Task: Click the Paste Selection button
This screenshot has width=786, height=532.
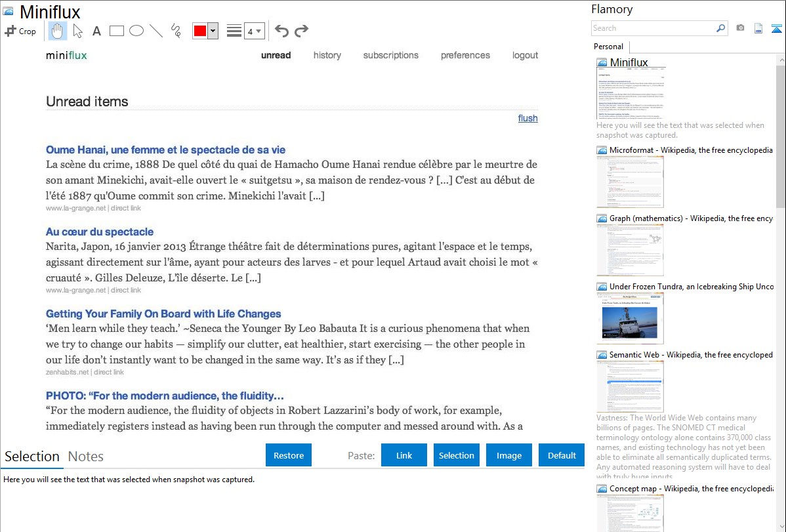Action: (456, 455)
